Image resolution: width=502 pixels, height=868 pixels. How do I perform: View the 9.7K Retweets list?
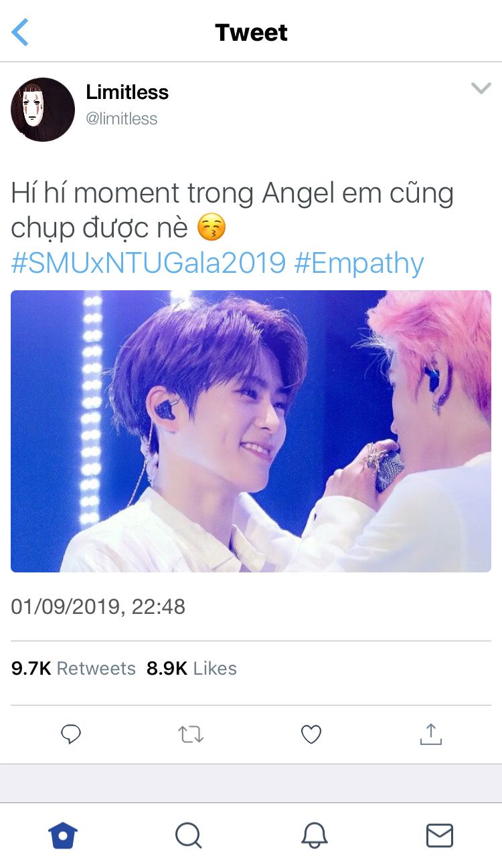tap(74, 668)
